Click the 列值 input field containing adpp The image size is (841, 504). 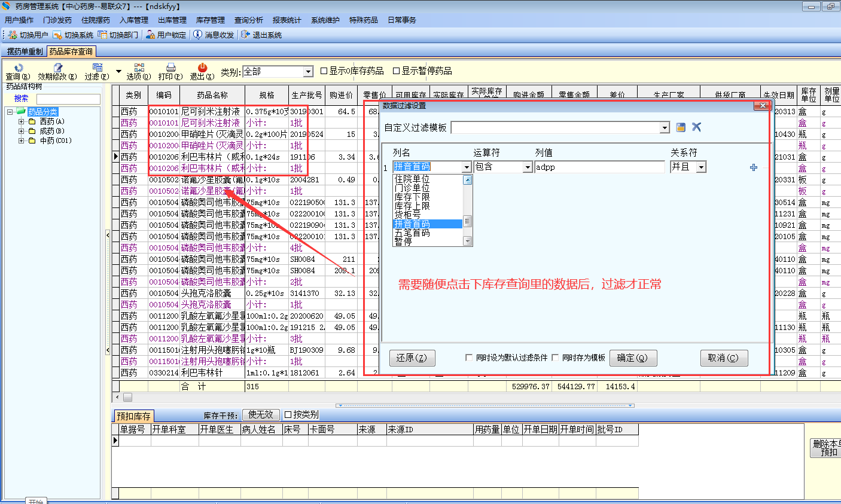599,167
